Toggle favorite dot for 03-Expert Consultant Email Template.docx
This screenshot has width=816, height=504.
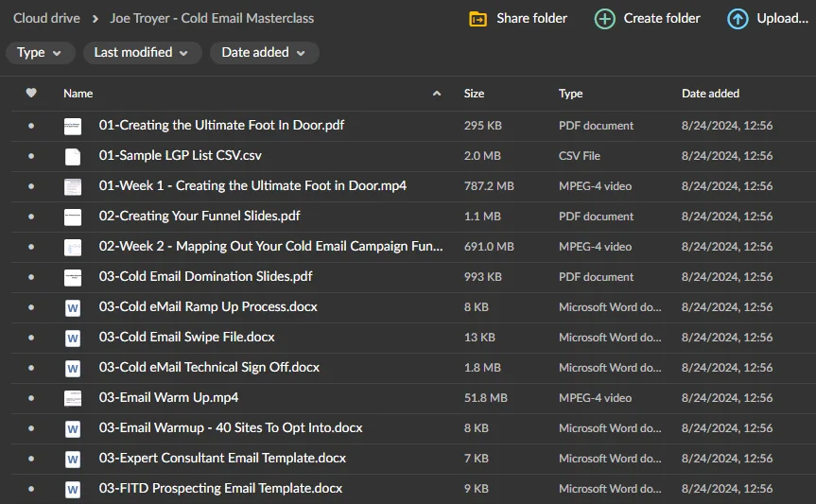tap(31, 459)
